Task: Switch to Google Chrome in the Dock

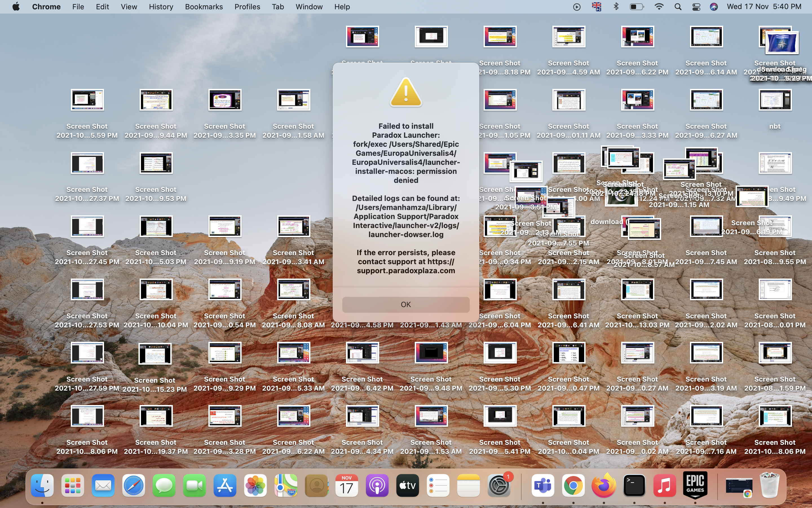Action: tap(573, 485)
